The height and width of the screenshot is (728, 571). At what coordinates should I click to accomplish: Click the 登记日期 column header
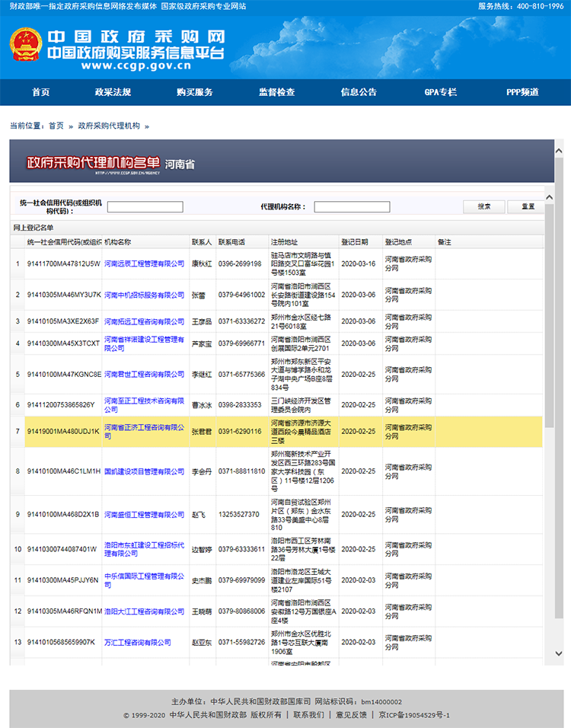[355, 242]
